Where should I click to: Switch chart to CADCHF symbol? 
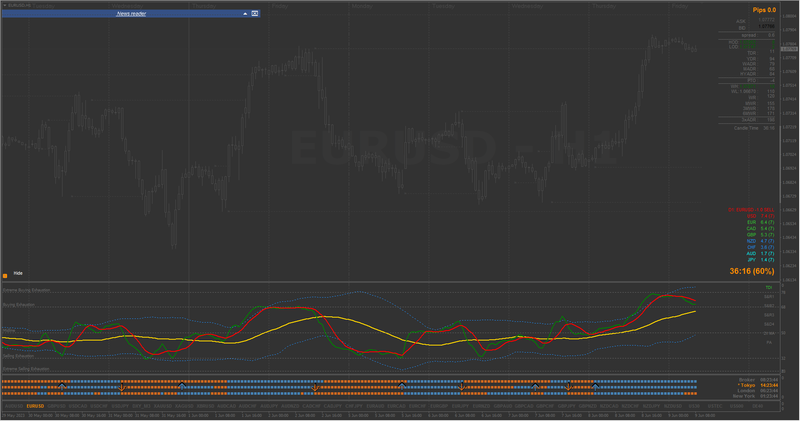[x=311, y=406]
